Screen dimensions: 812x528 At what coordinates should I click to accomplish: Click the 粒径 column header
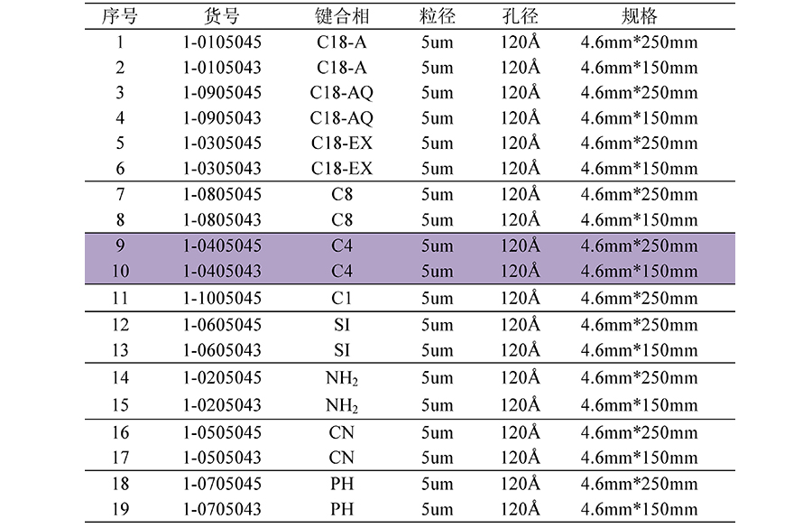[x=437, y=15]
